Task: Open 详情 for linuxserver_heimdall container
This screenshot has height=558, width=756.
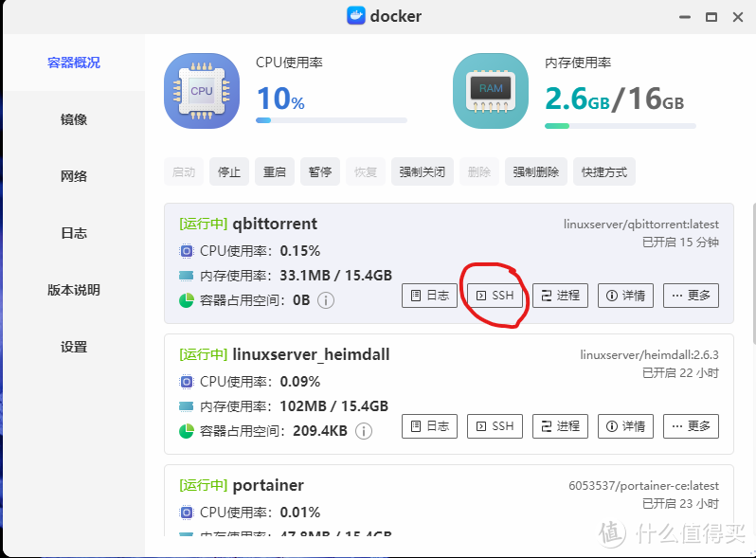Action: coord(626,426)
